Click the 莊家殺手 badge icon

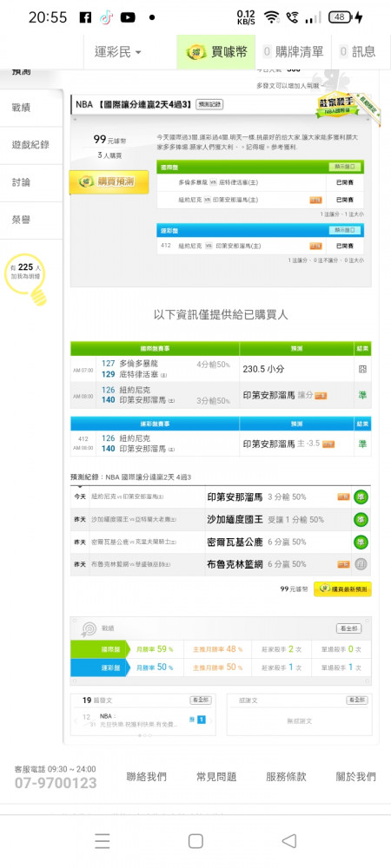[x=338, y=104]
